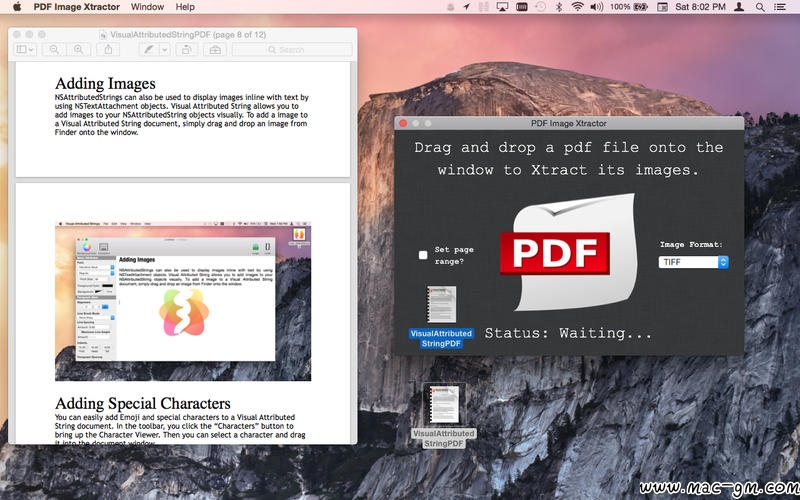
Task: Click the embedded screenshot image in the PDF
Action: (183, 301)
